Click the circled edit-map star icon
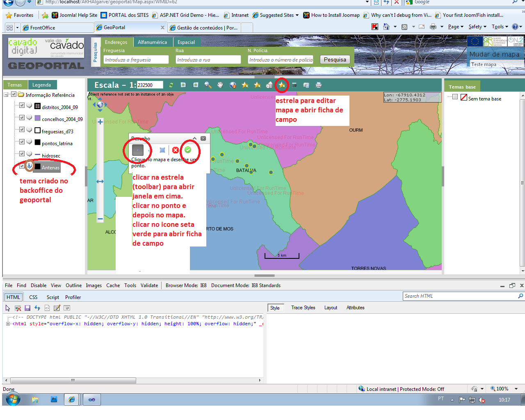The image size is (525, 420). [282, 85]
